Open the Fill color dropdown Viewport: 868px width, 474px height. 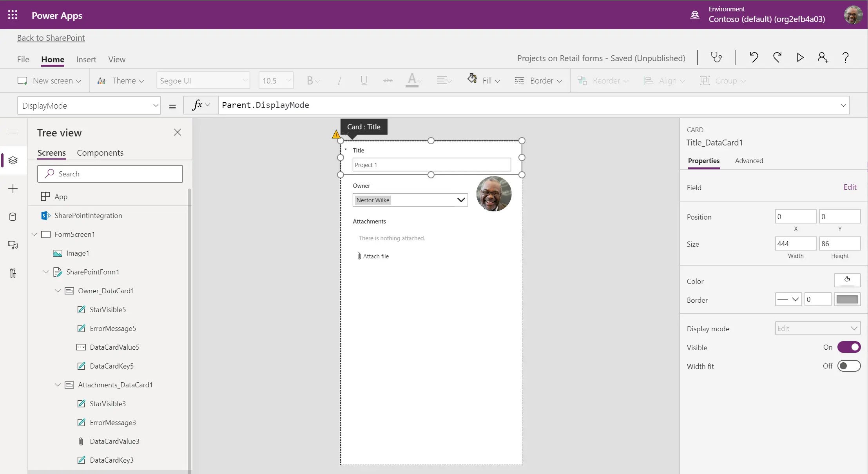click(484, 80)
